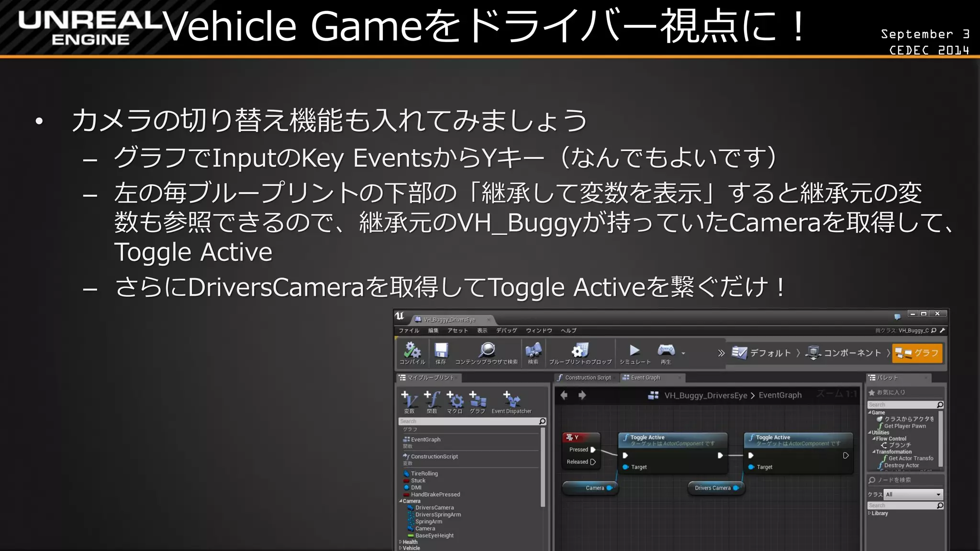Open the クラス All dropdown
This screenshot has height=551, width=980.
tap(913, 495)
